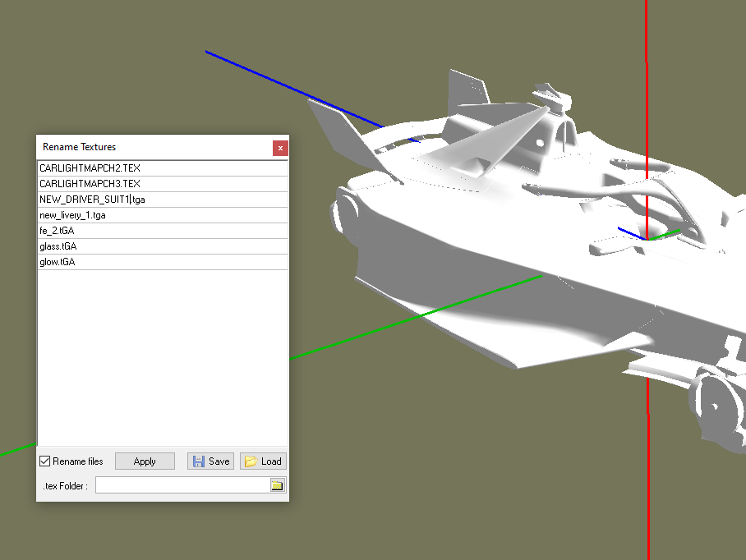This screenshot has width=746, height=560.
Task: Toggle the Rename files checkbox
Action: (x=44, y=461)
